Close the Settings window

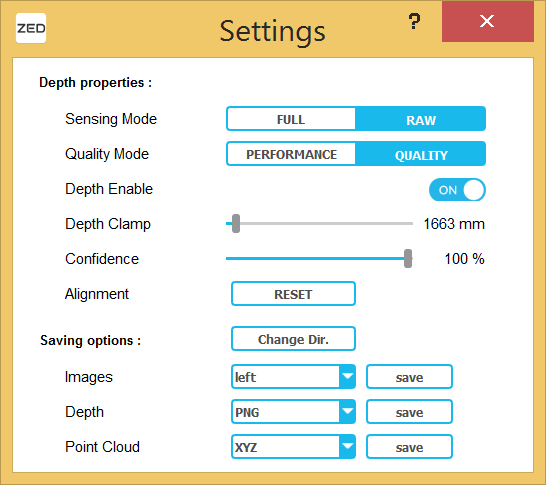tap(488, 21)
